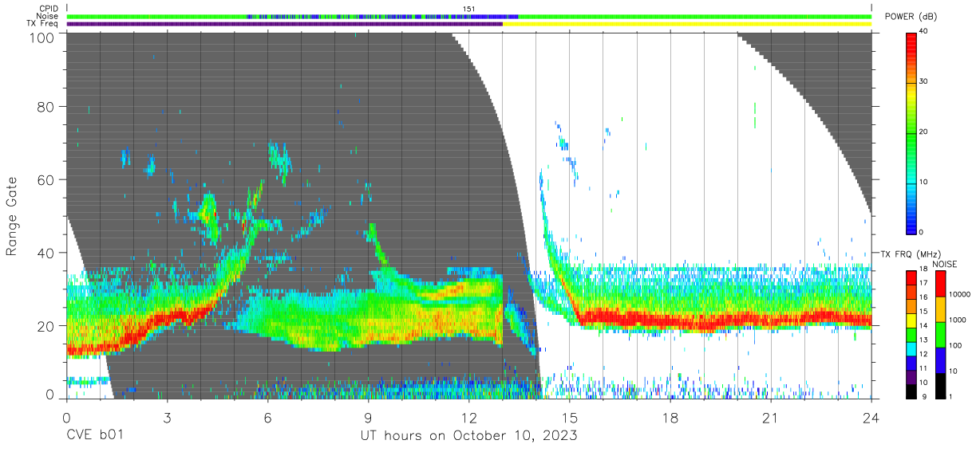The width and height of the screenshot is (980, 452).
Task: Click x-axis tick label 12
Action: click(x=468, y=417)
